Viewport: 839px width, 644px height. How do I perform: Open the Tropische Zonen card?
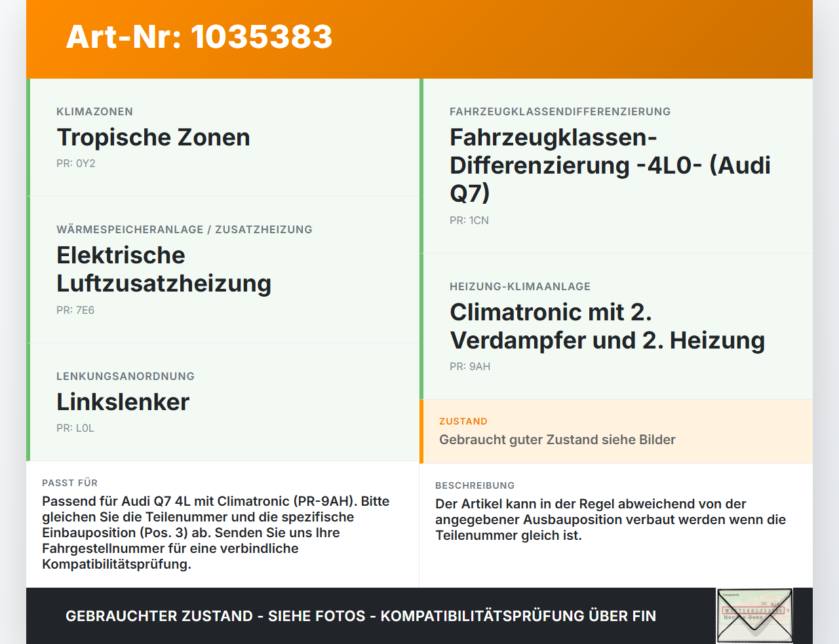(223, 138)
